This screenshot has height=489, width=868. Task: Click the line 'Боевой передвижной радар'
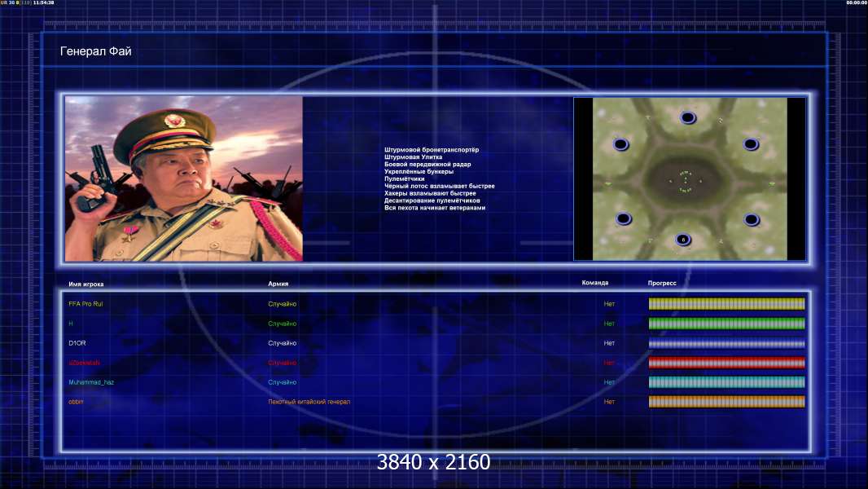[x=427, y=164]
